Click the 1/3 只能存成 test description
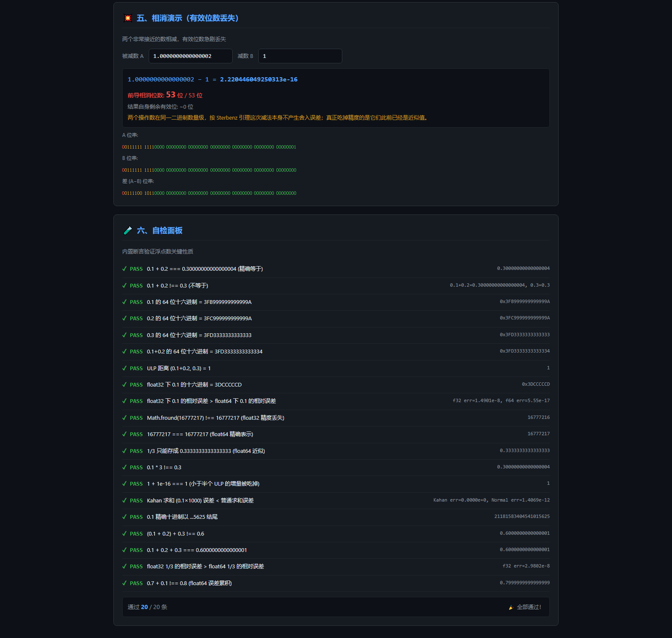Image resolution: width=672 pixels, height=638 pixels. [206, 451]
